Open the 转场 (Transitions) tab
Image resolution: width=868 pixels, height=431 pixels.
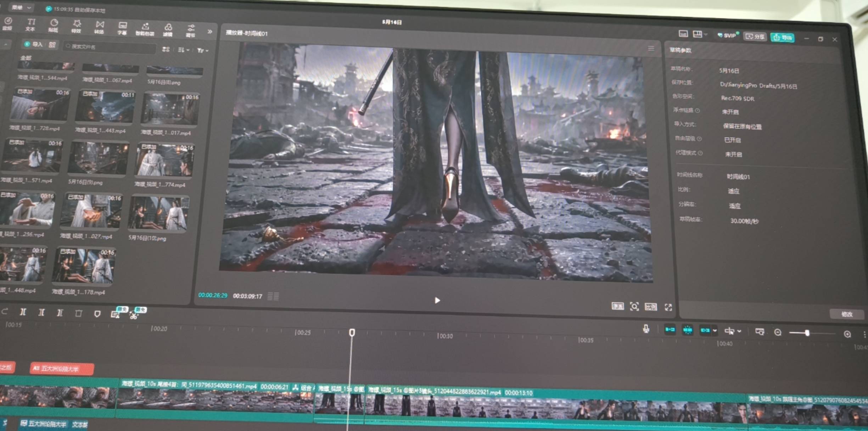100,27
